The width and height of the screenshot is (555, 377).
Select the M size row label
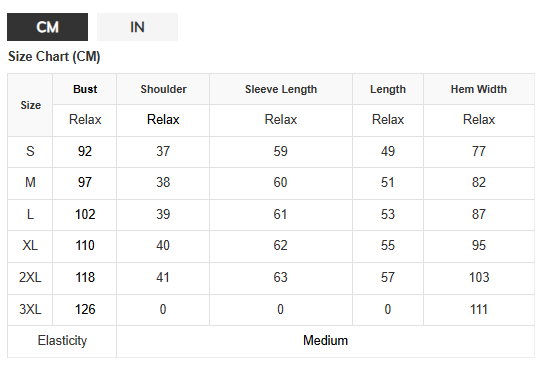coord(30,183)
